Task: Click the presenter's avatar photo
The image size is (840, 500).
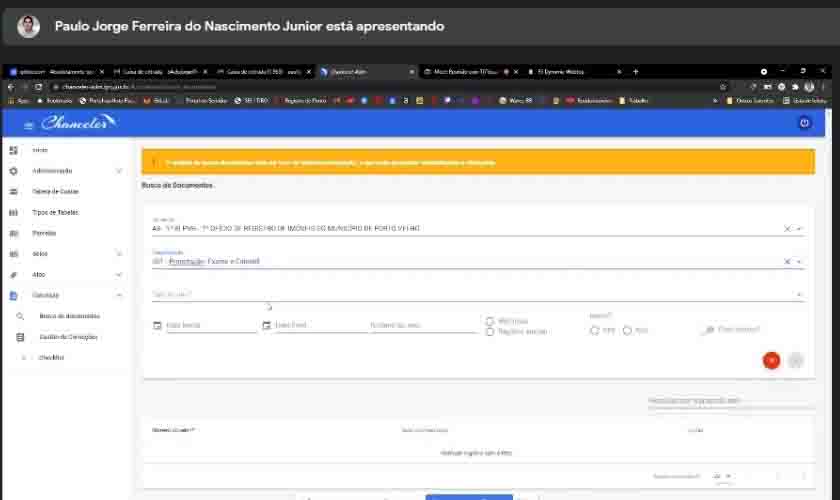Action: [x=28, y=26]
